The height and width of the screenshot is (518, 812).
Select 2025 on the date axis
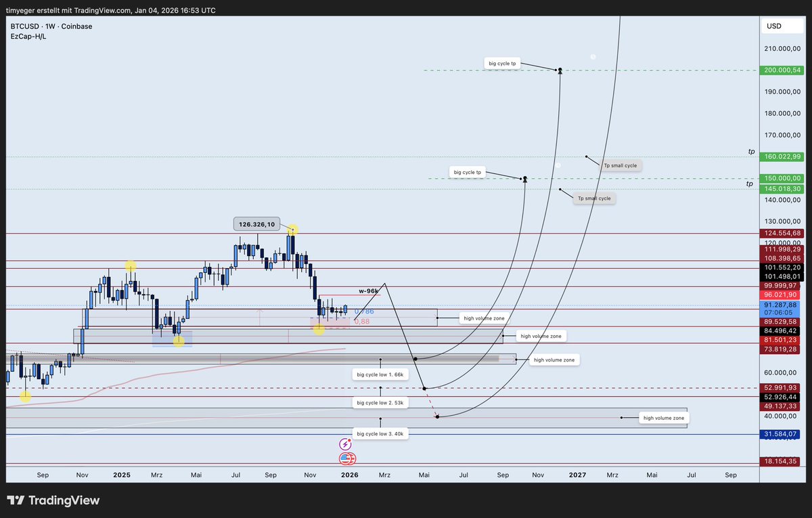[122, 475]
